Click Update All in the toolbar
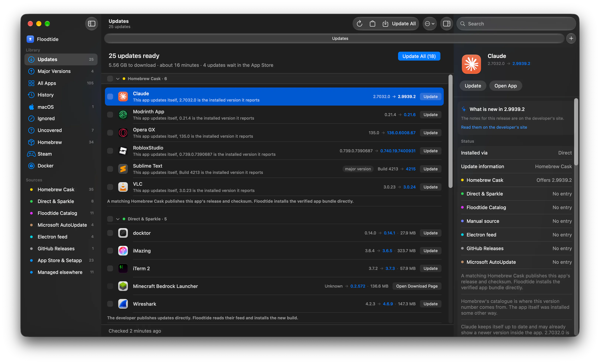 (x=399, y=24)
